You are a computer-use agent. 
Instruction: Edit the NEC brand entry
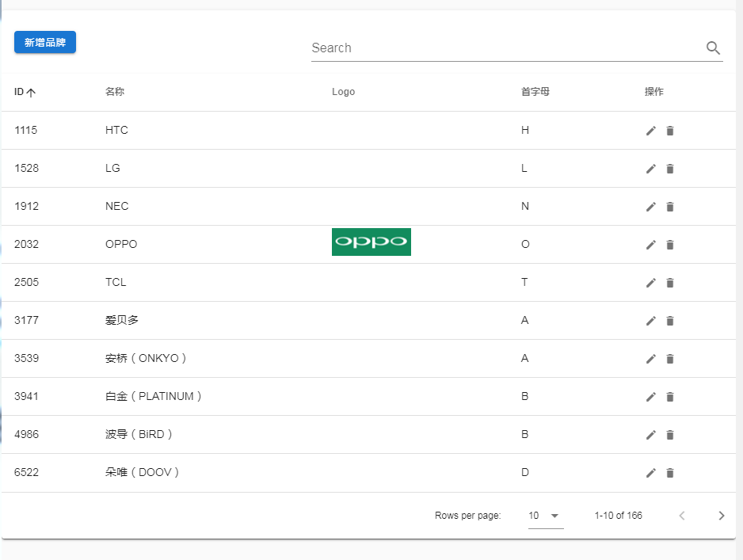651,207
